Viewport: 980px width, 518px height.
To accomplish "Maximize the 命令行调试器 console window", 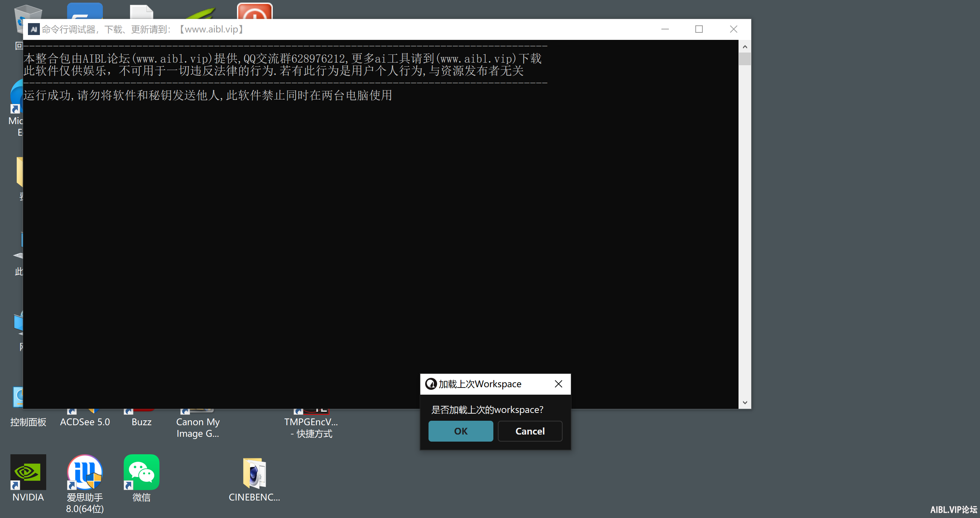I will [x=698, y=29].
